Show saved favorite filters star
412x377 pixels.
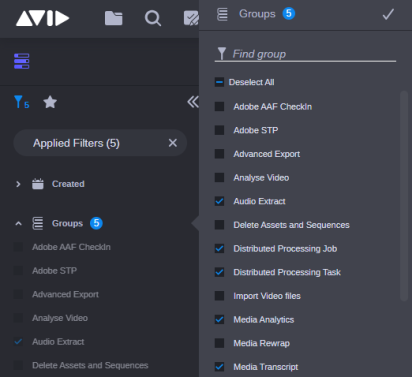click(50, 102)
